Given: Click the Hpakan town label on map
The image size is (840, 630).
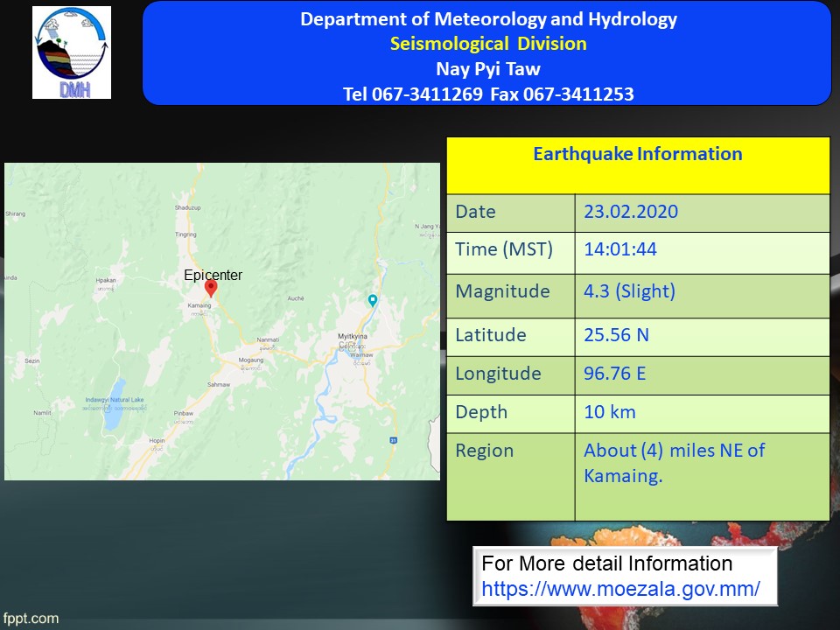Looking at the screenshot, I should point(106,280).
